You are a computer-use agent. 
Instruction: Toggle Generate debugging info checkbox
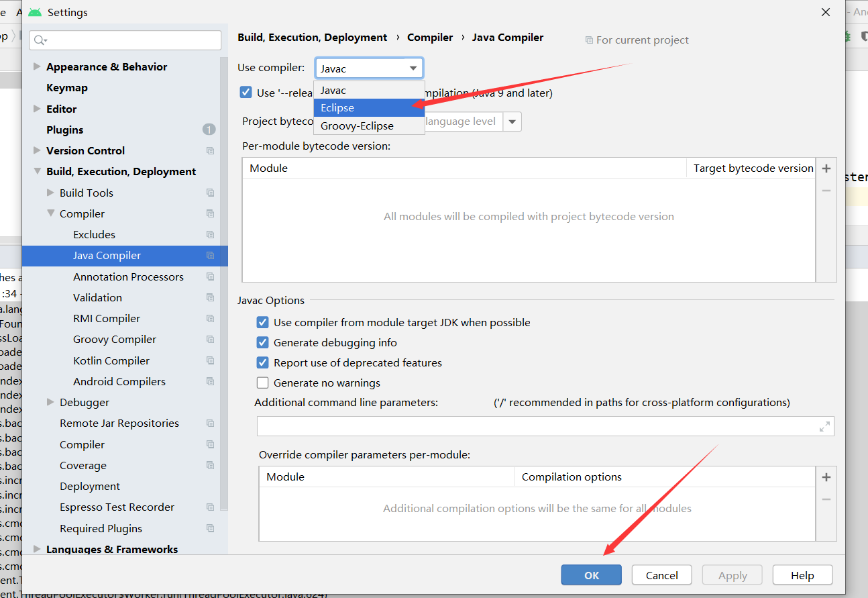pyautogui.click(x=263, y=342)
